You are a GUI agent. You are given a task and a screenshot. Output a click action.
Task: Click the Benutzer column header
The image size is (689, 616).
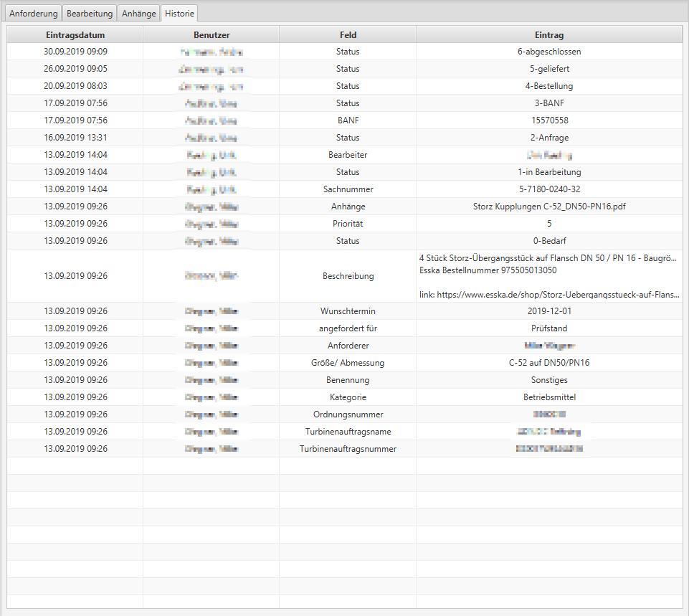212,34
